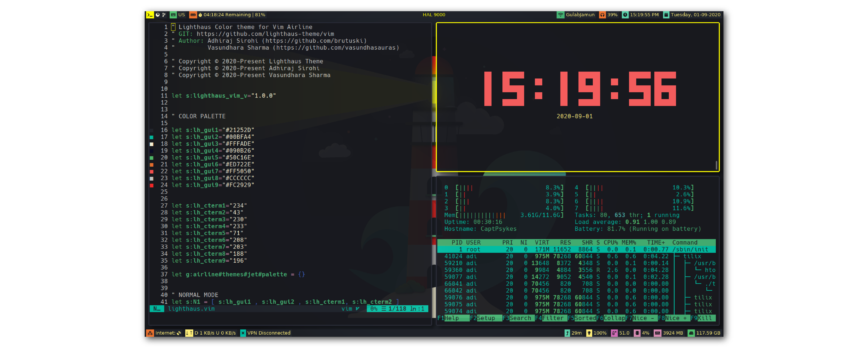
Task: Click the calendar icon beside the date
Action: [666, 15]
